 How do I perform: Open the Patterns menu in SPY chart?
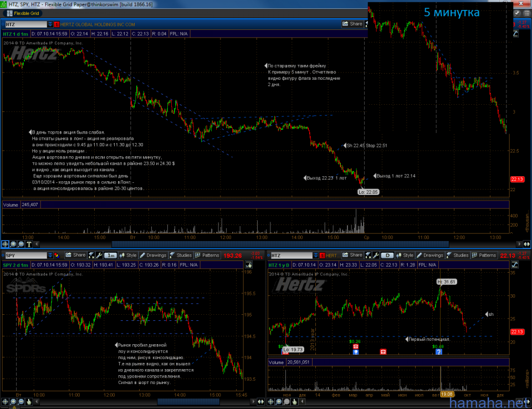pos(207,255)
